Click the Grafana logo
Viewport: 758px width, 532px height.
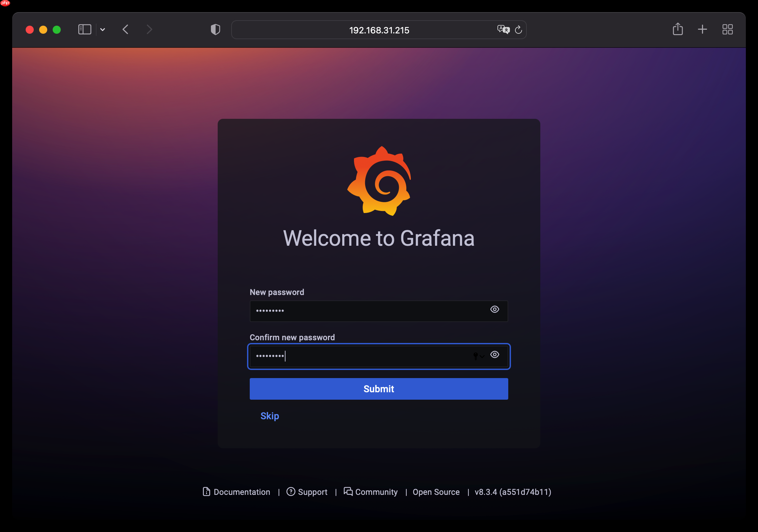point(379,181)
